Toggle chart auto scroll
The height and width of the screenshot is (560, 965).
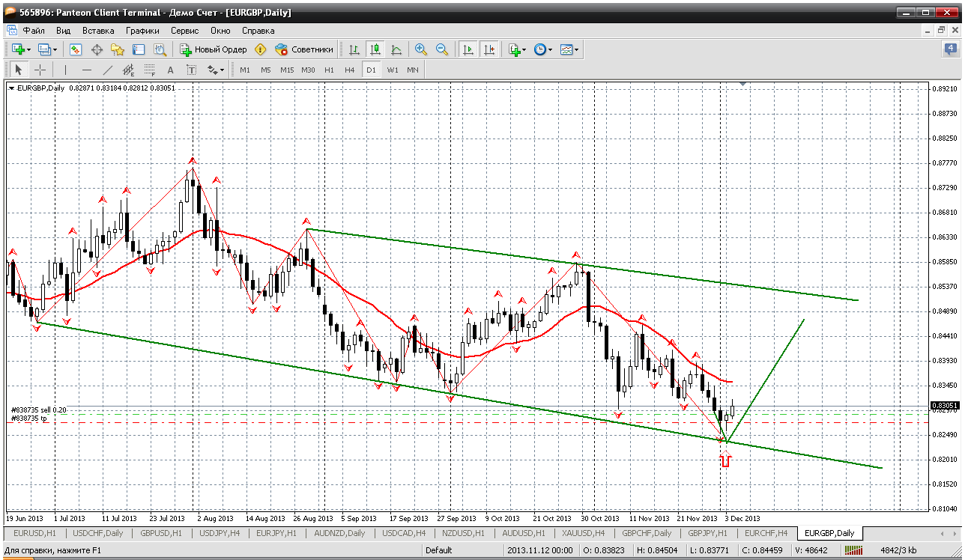(468, 49)
